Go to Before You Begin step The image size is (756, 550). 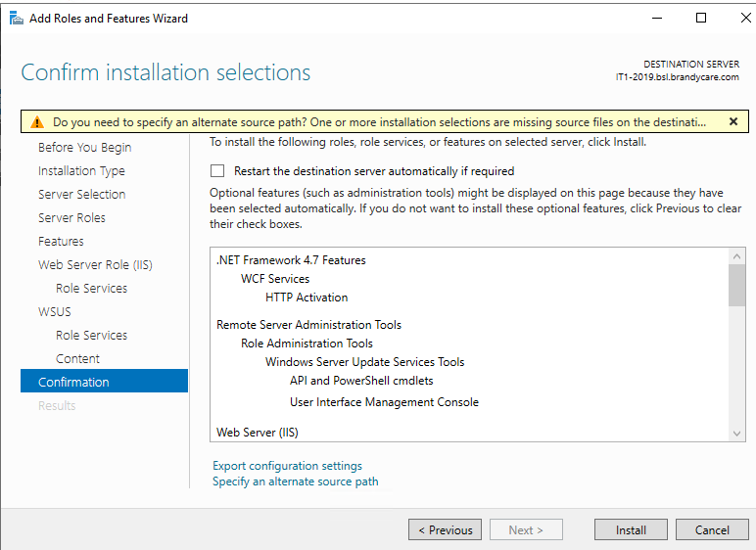pos(85,148)
